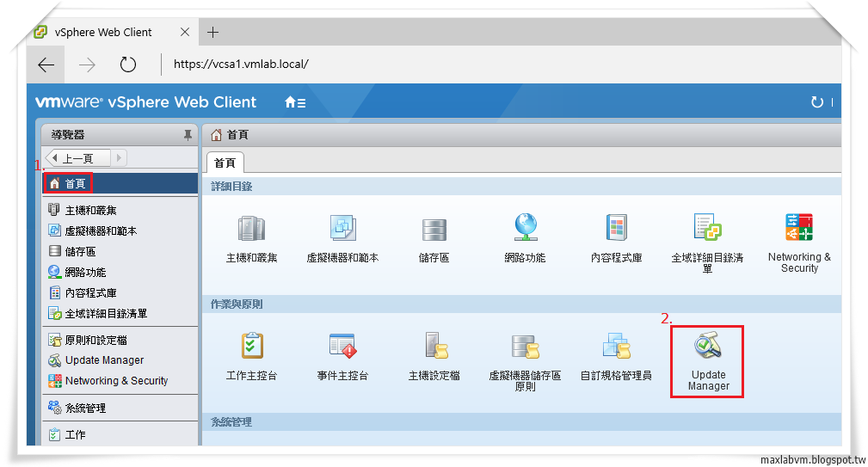Open Storage (儲存區) home icon
This screenshot has width=868, height=467.
[x=434, y=230]
